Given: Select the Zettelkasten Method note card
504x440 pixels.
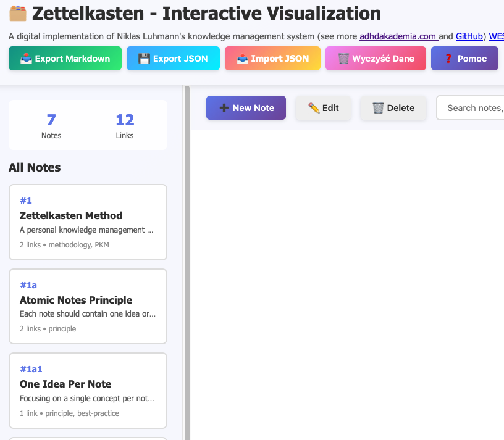Looking at the screenshot, I should pyautogui.click(x=88, y=222).
